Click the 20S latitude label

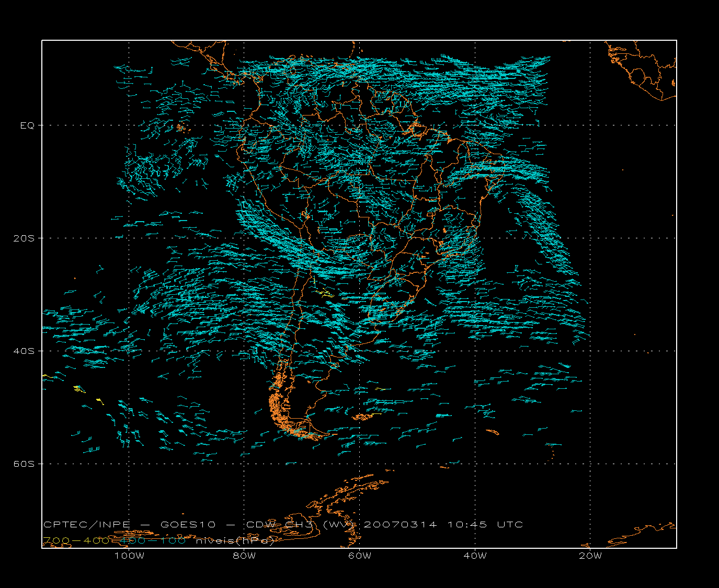coord(24,238)
